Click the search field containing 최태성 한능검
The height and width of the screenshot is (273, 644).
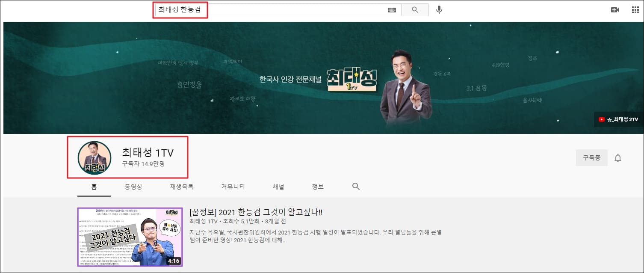pos(277,10)
